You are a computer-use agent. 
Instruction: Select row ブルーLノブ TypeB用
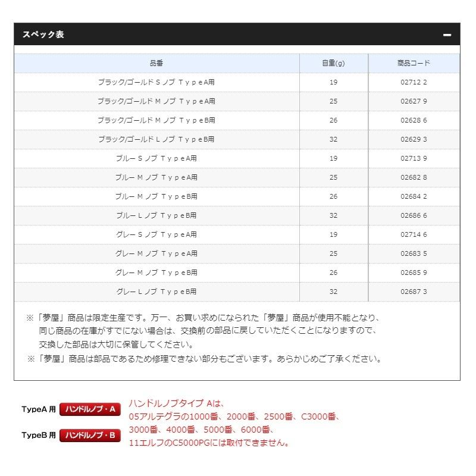[x=157, y=216]
